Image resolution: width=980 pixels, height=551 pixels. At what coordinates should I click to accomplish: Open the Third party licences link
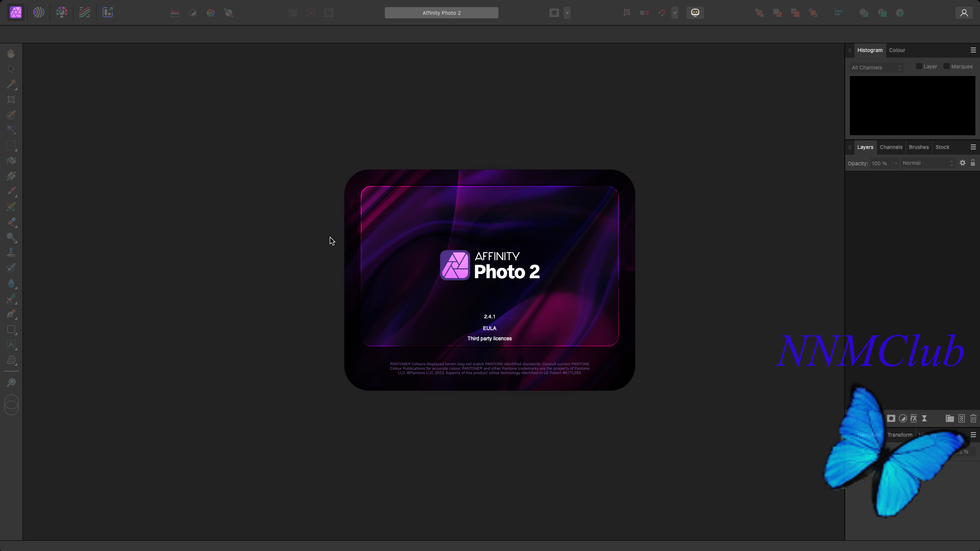coord(489,338)
